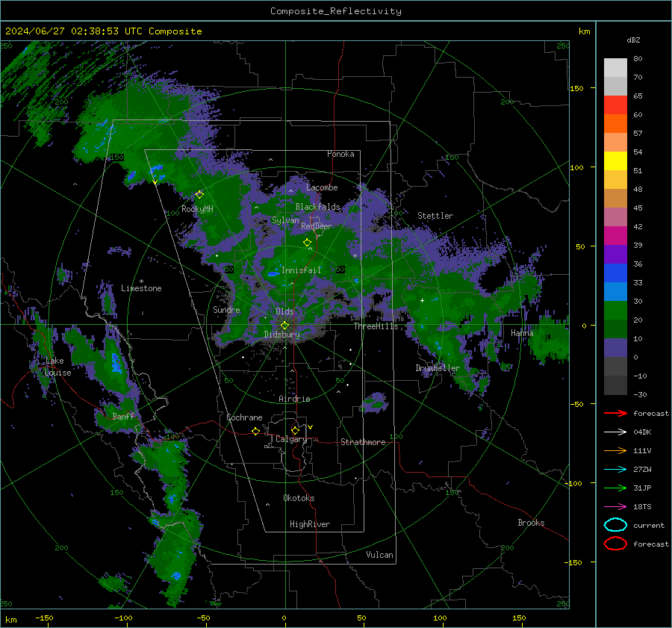Click the ThreeHills map label
The width and height of the screenshot is (672, 628).
click(376, 326)
